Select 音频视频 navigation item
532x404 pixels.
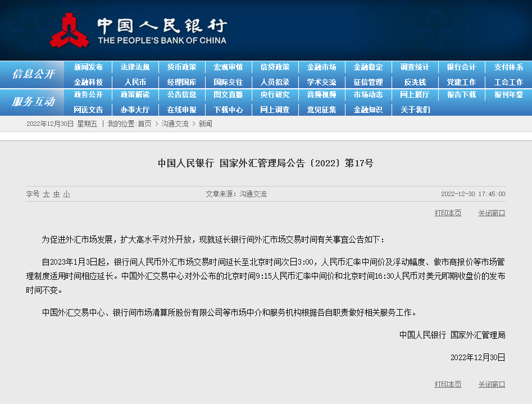click(x=321, y=94)
